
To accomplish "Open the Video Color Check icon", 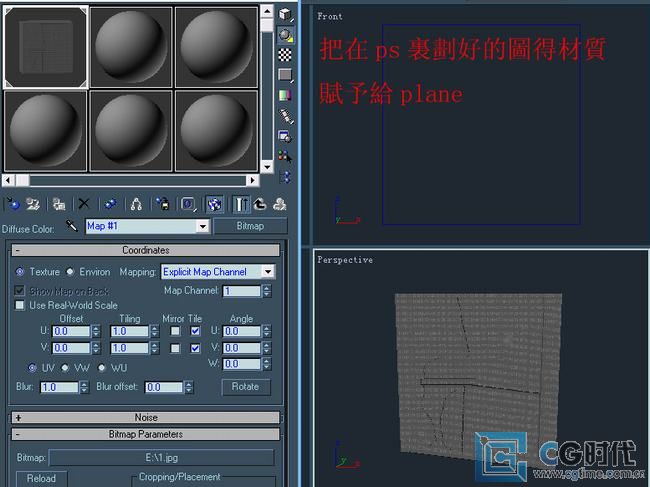I will tap(285, 96).
